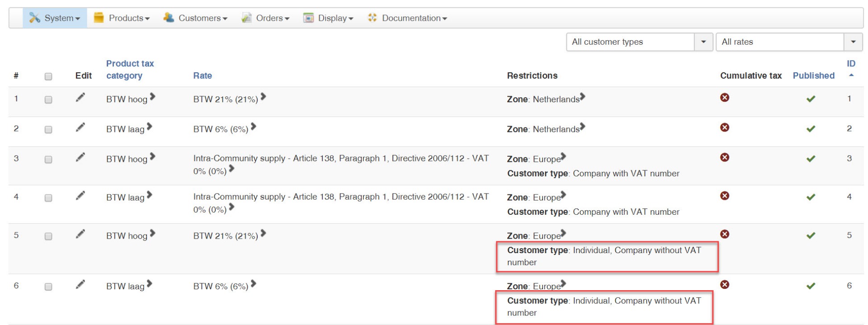Toggle cumulative tax red X in row 6
Viewport: 868px width, 325px height.
[x=725, y=285]
